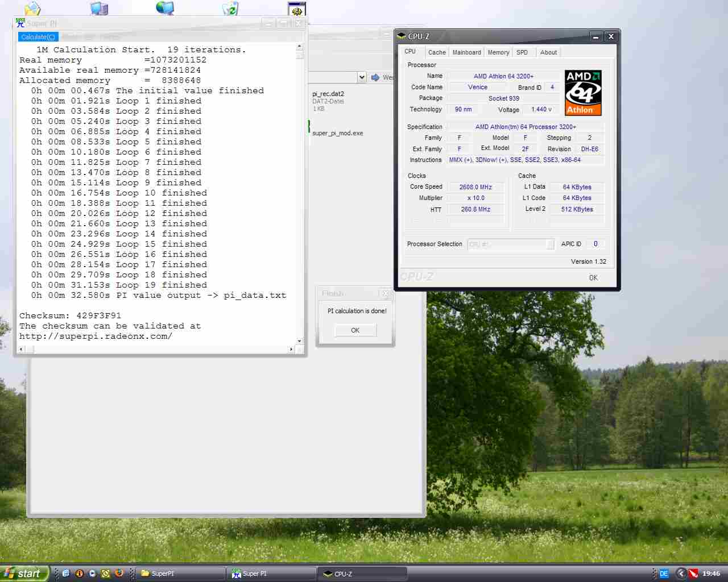Switch to the Memory tab in CPU-Z
Screen dimensions: 728x582
tap(498, 52)
